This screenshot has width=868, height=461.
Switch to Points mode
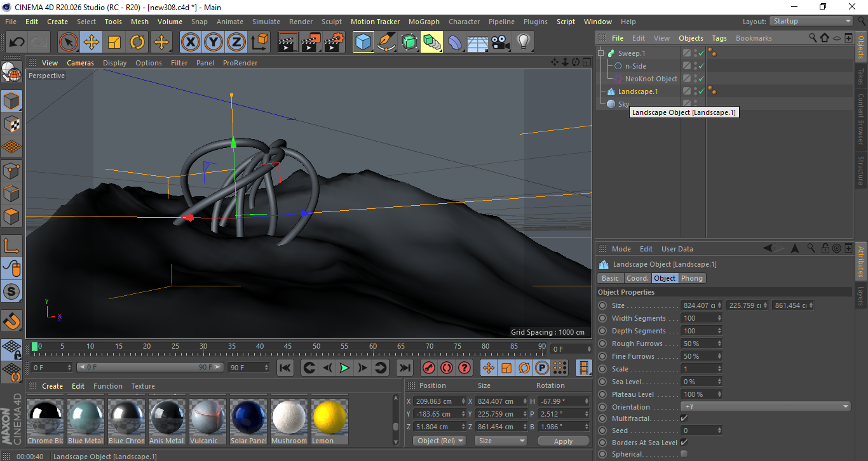[x=11, y=170]
